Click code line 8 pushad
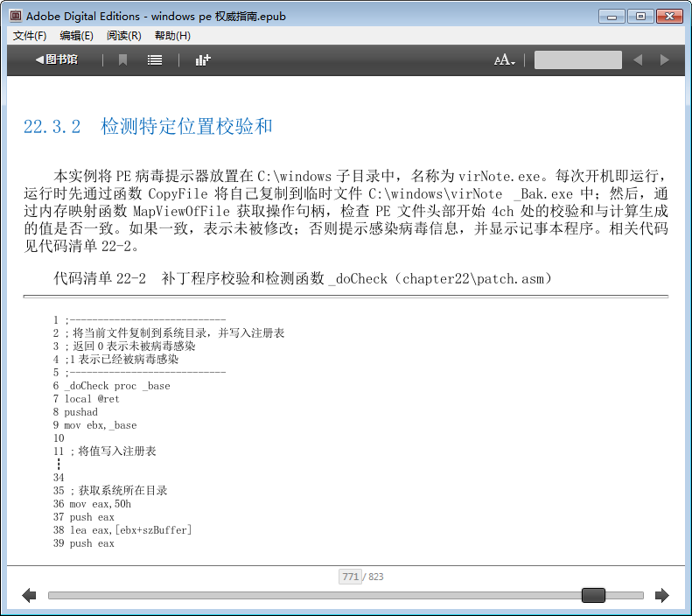692x616 pixels. click(75, 412)
